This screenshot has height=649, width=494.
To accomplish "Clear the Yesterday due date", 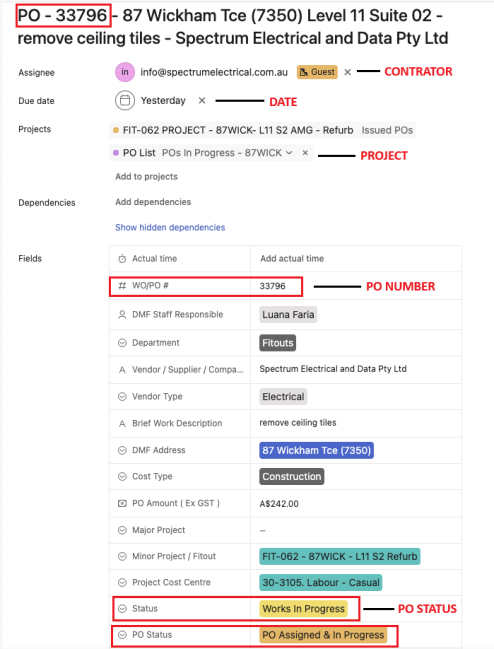I will [201, 101].
